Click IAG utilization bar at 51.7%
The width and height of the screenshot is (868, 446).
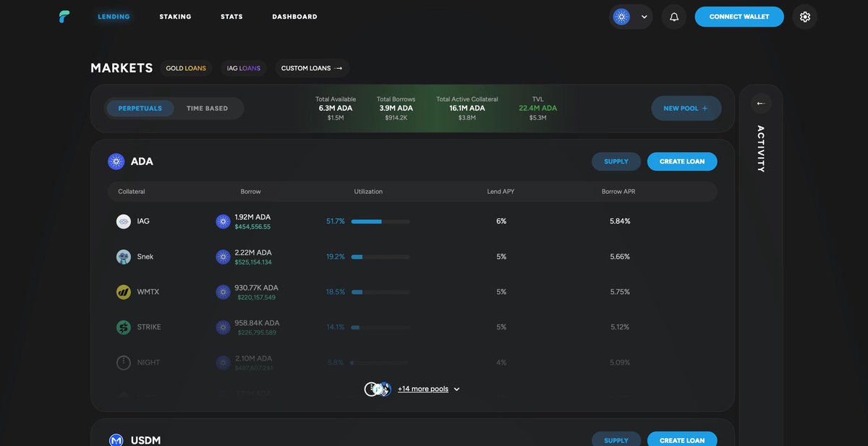[380, 222]
